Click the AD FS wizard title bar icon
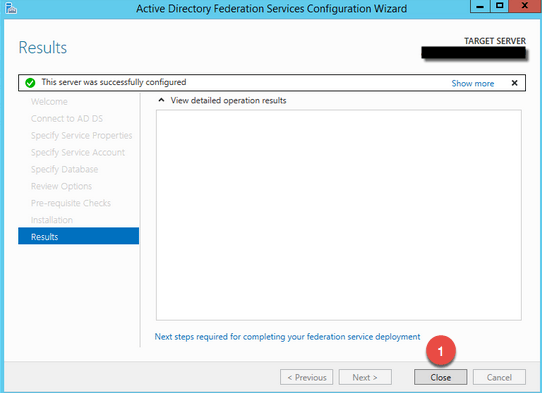 (x=11, y=8)
